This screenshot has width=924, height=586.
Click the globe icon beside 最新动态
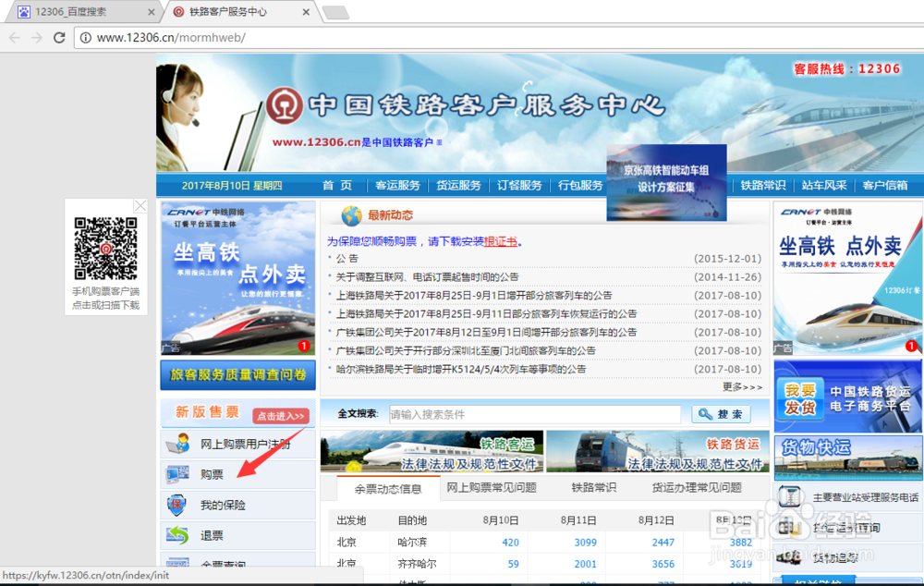click(x=351, y=215)
